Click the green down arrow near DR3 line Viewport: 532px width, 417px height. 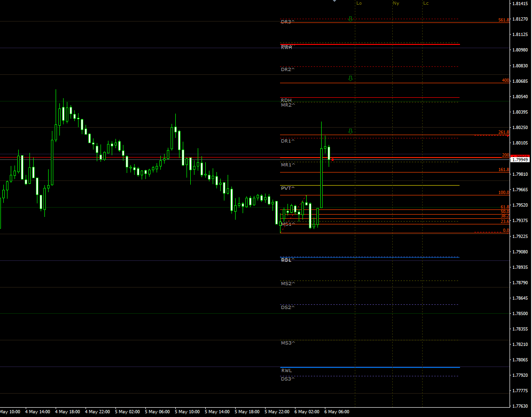click(351, 19)
